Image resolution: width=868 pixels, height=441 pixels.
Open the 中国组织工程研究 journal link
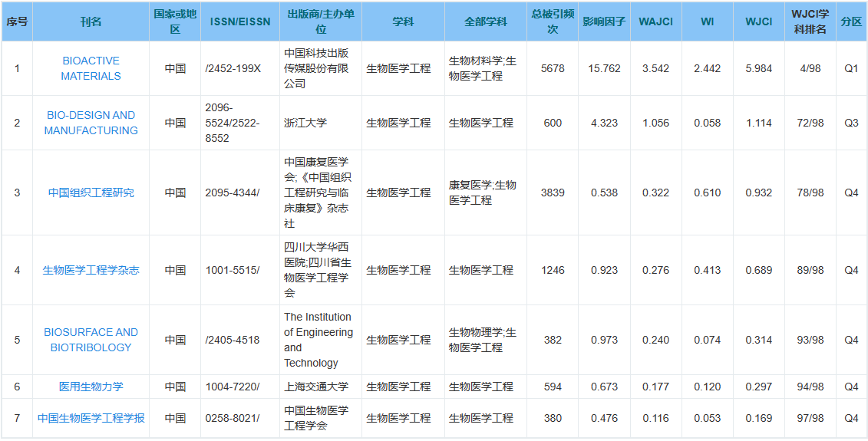coord(91,193)
